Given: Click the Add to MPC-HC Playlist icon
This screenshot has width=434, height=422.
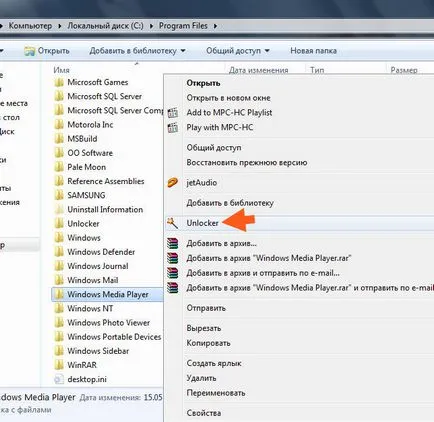Looking at the screenshot, I should pos(172,113).
